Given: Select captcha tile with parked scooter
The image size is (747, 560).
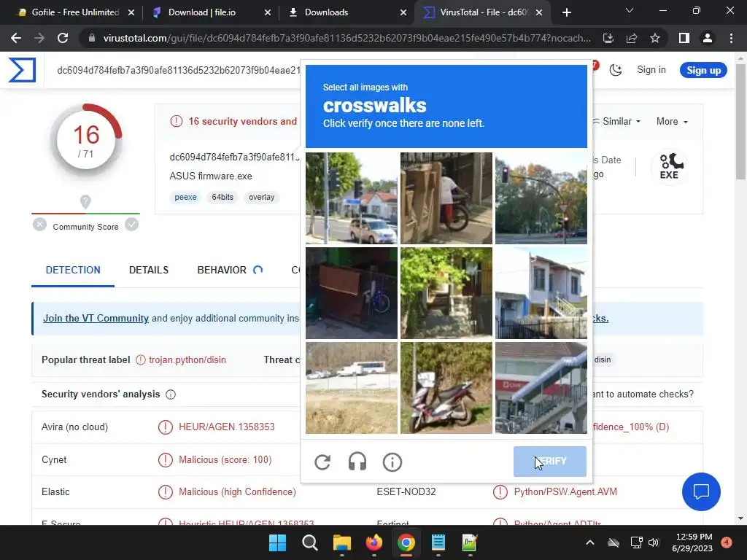Looking at the screenshot, I should click(446, 388).
